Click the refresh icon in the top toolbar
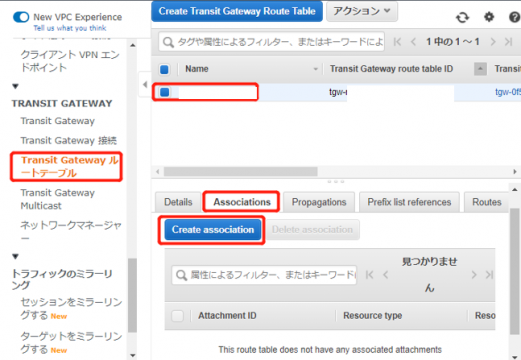Image resolution: width=521 pixels, height=360 pixels. coord(462,17)
